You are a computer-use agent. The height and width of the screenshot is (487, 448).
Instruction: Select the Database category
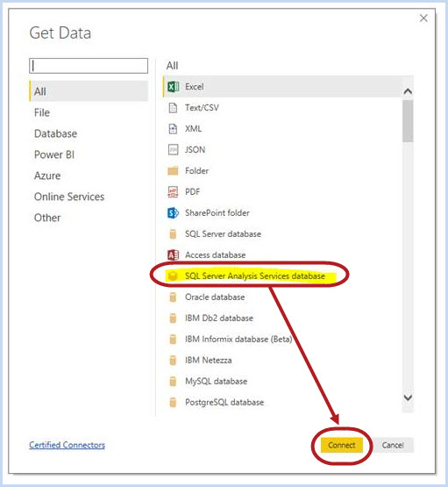(x=55, y=133)
